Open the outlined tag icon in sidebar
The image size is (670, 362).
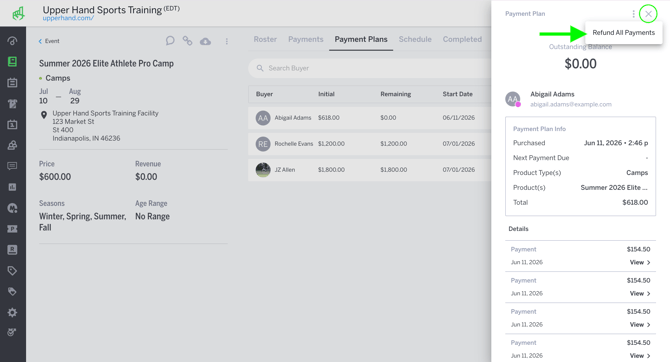12,271
